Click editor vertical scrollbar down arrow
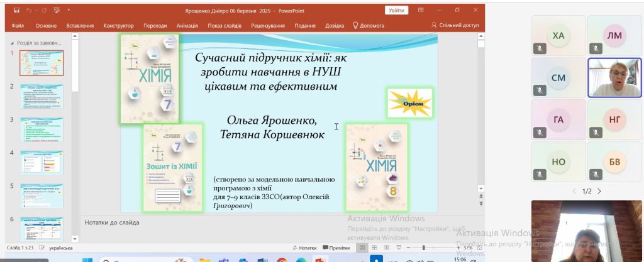The height and width of the screenshot is (262, 644). (481, 188)
